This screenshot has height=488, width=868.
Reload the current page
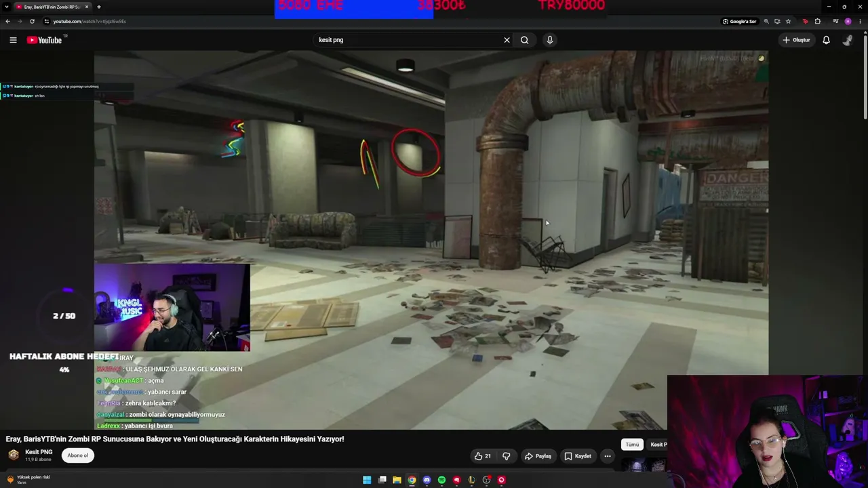32,21
